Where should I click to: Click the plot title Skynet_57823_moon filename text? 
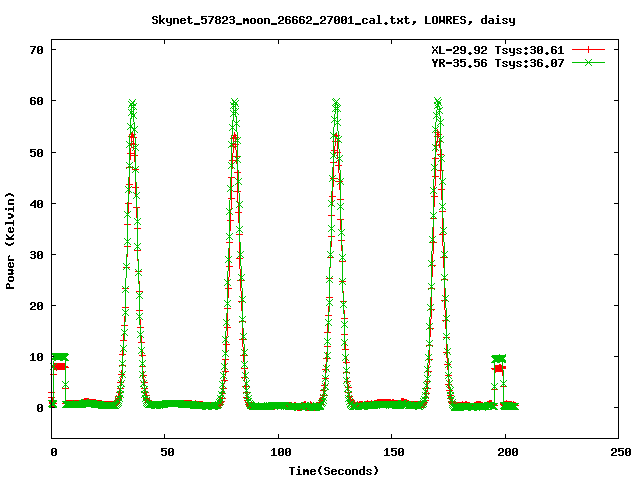tap(320, 19)
